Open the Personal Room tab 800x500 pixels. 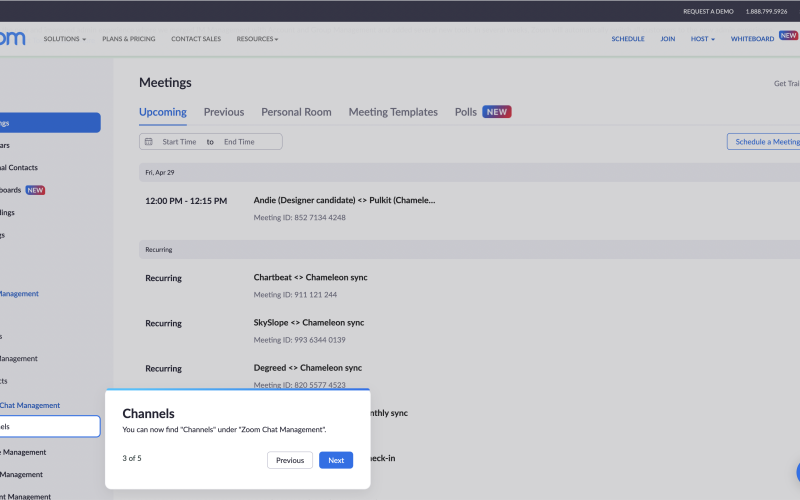coord(296,112)
